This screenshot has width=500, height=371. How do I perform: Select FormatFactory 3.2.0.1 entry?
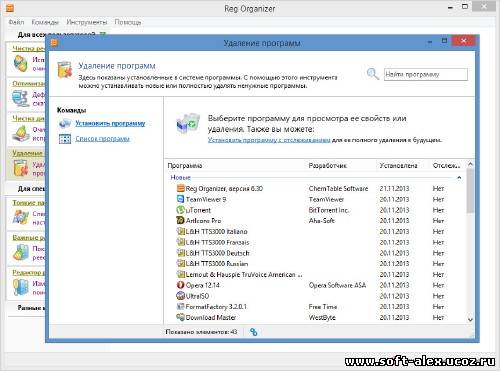click(x=216, y=307)
